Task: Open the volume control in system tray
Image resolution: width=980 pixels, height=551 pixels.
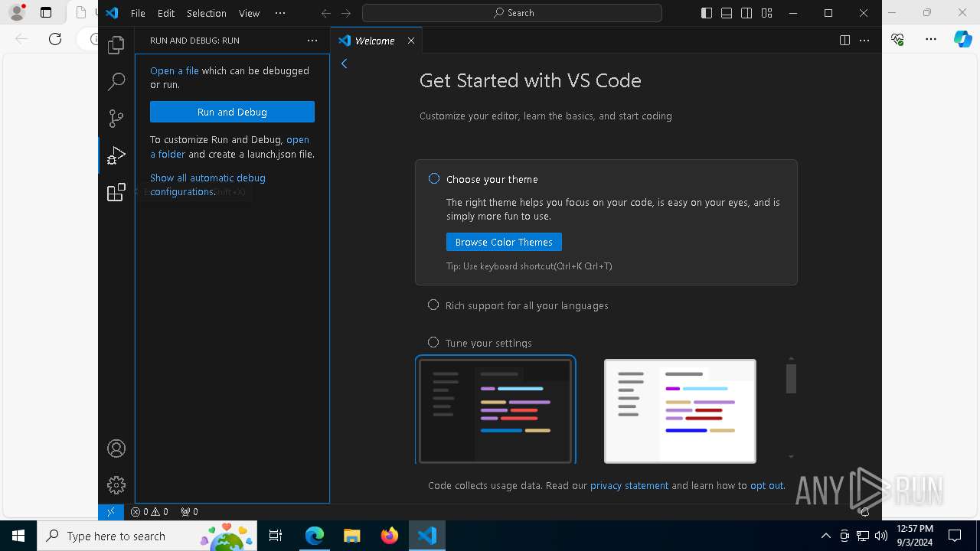Action: (881, 536)
